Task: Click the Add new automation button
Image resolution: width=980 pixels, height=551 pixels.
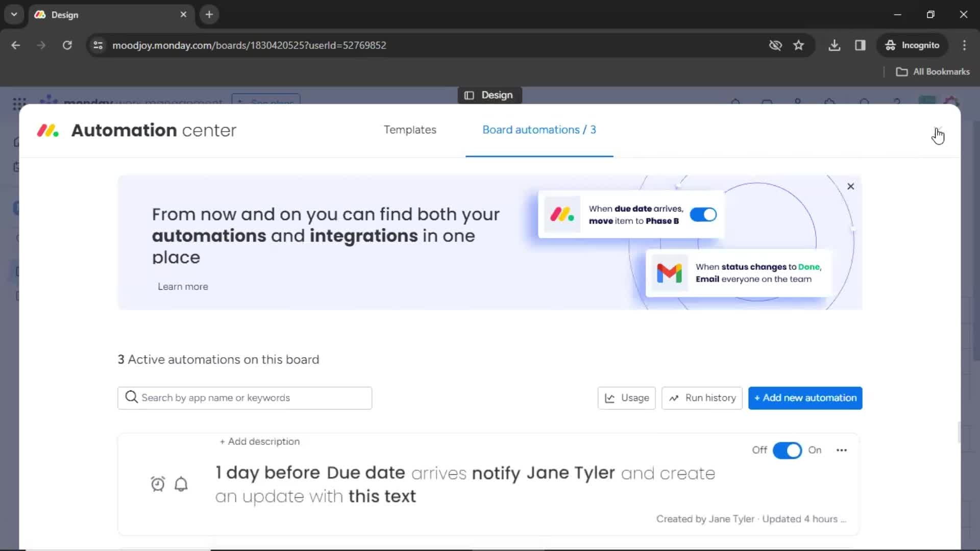Action: click(x=805, y=397)
